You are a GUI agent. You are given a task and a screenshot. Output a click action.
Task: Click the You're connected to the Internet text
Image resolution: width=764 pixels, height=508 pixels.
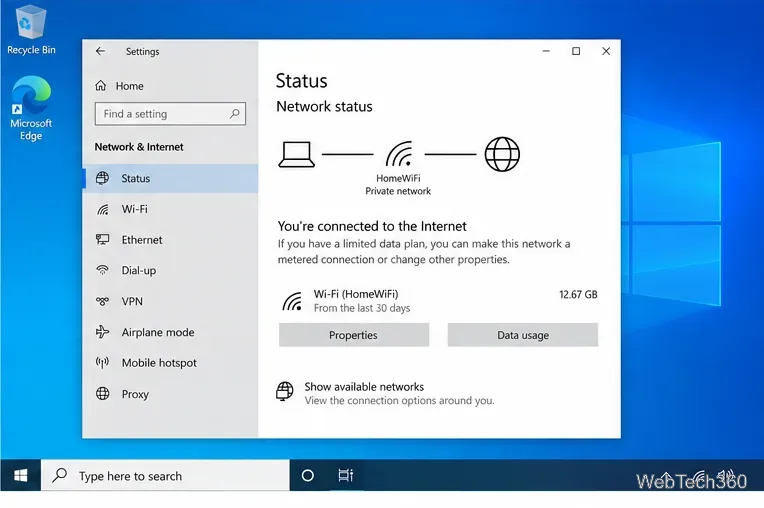372,226
